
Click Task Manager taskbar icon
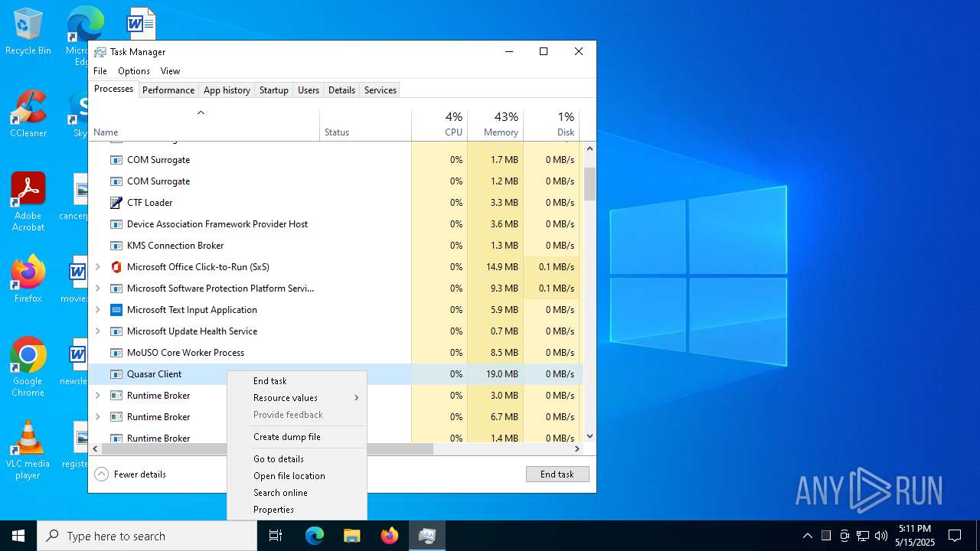427,536
